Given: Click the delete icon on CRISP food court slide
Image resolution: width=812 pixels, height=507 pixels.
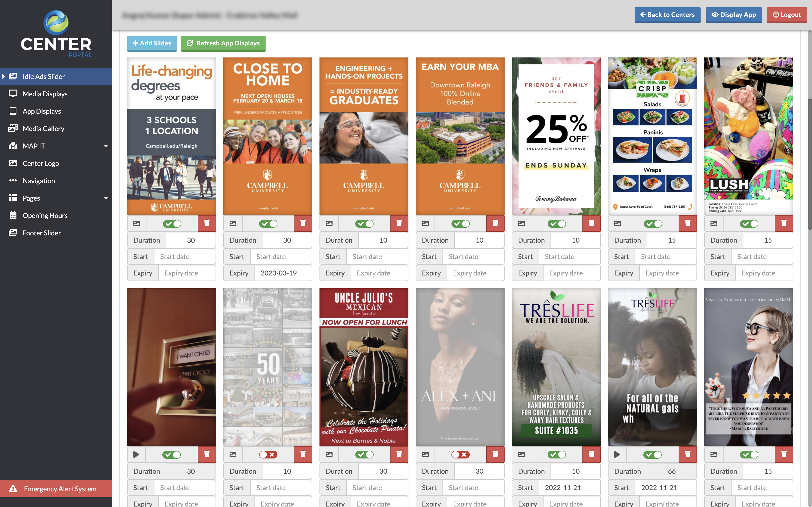Looking at the screenshot, I should pos(688,223).
